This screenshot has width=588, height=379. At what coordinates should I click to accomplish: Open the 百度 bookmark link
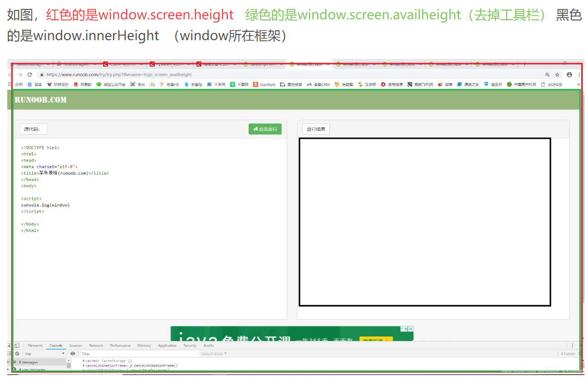(x=34, y=84)
